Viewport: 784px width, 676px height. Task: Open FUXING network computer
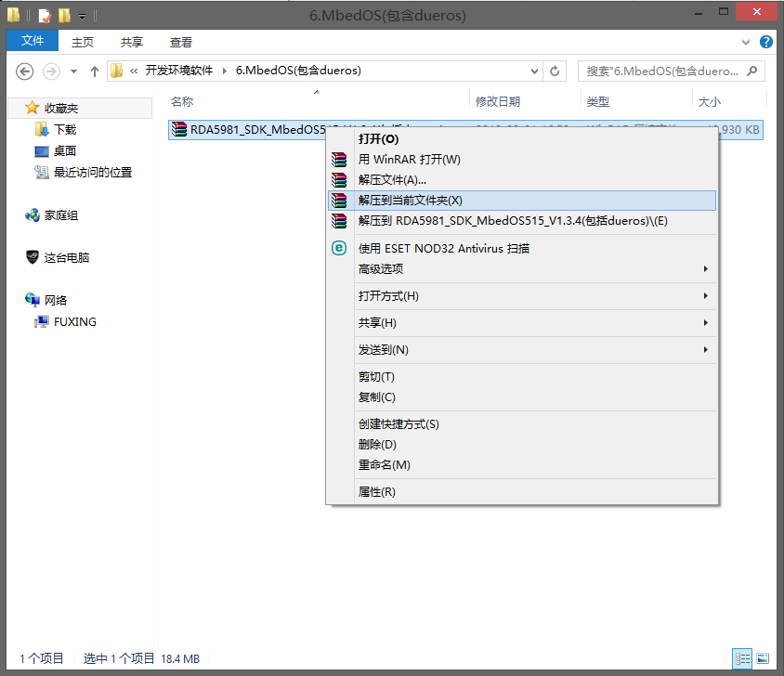pyautogui.click(x=75, y=322)
